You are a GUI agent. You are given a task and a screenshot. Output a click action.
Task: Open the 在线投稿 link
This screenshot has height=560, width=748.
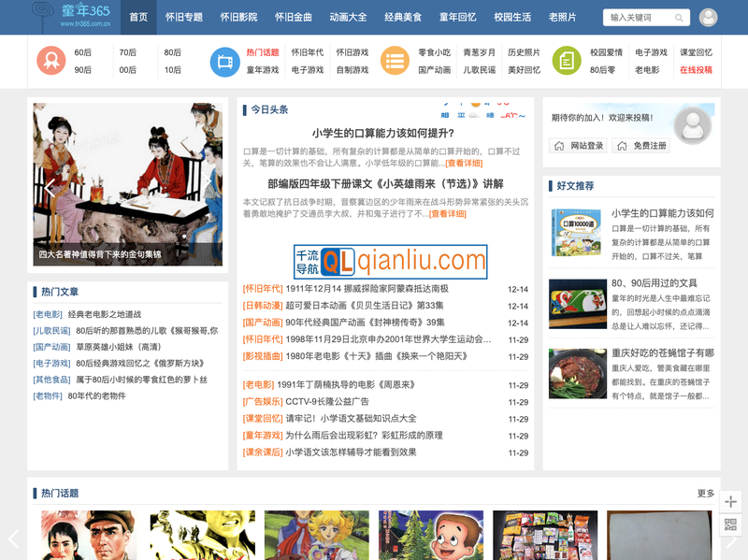point(695,70)
